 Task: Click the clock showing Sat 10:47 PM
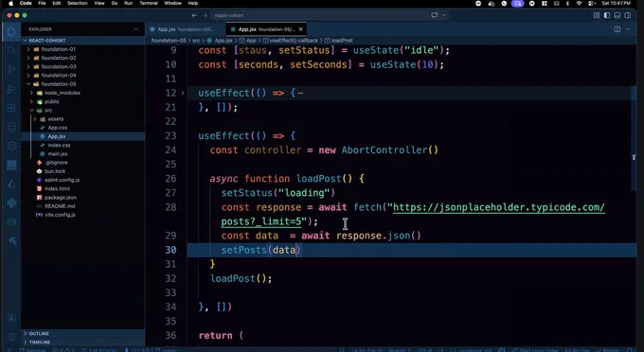point(617,3)
